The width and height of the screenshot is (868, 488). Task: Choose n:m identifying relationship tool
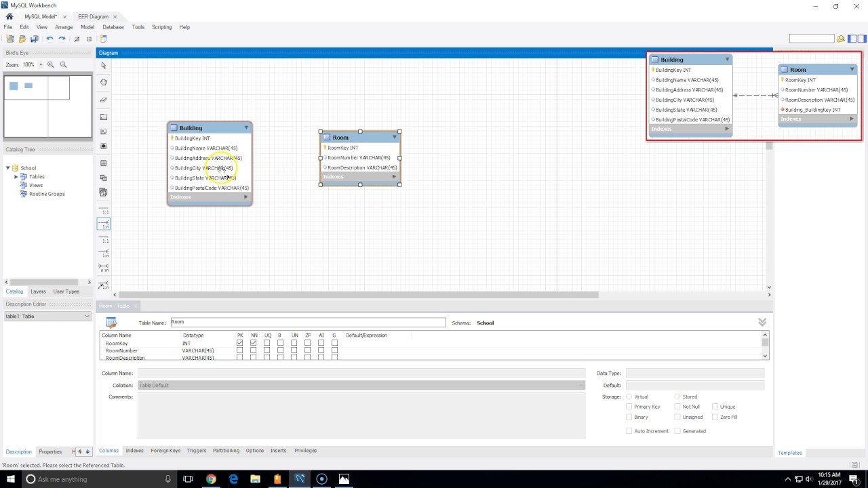click(104, 268)
